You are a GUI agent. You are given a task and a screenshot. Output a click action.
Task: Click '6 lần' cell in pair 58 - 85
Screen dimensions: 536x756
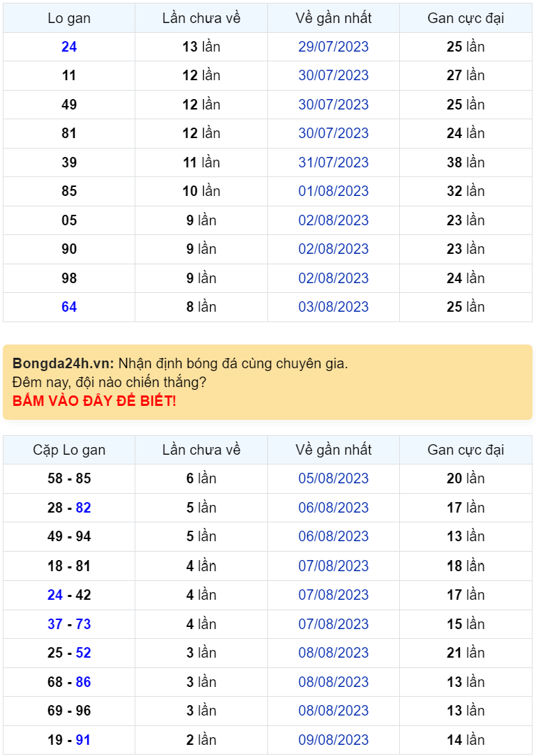pyautogui.click(x=201, y=478)
